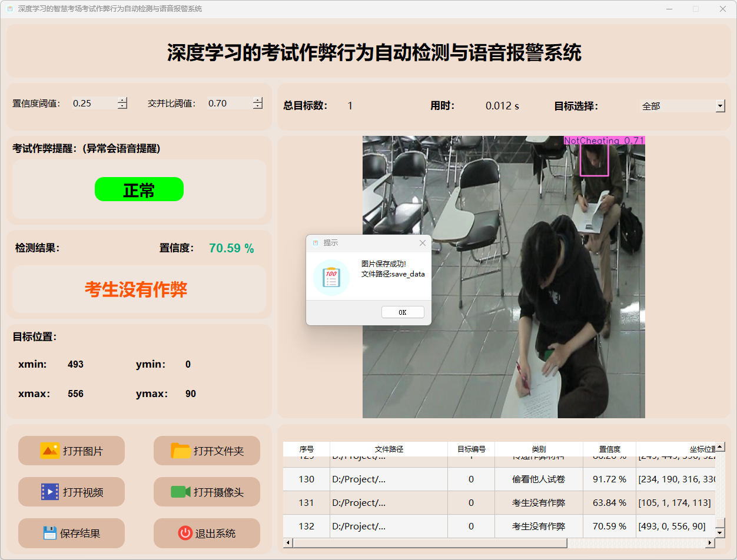The height and width of the screenshot is (560, 737).
Task: Click the green 正常 status indicator
Action: (x=139, y=189)
